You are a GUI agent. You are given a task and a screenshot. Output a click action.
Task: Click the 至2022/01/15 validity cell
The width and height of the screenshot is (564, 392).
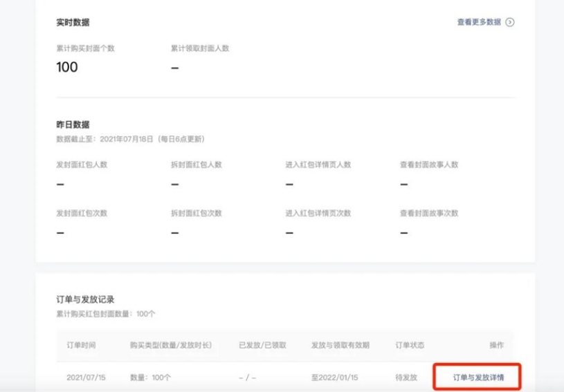point(334,377)
